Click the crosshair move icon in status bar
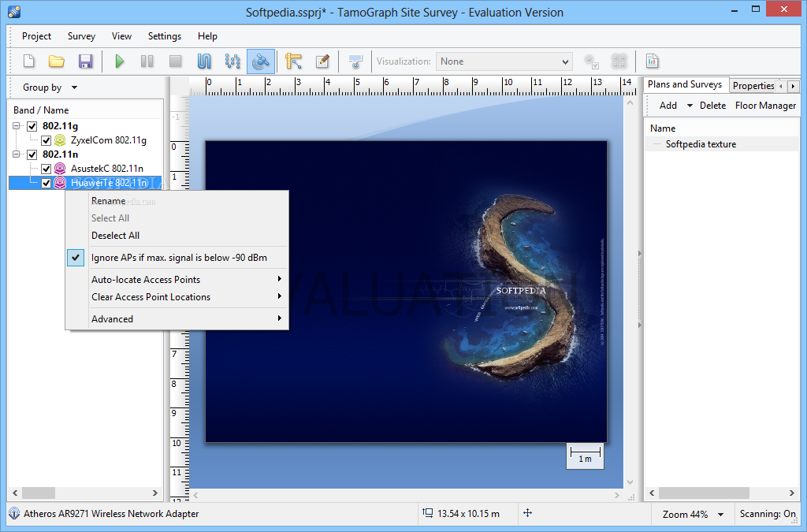This screenshot has width=807, height=532. (x=527, y=513)
